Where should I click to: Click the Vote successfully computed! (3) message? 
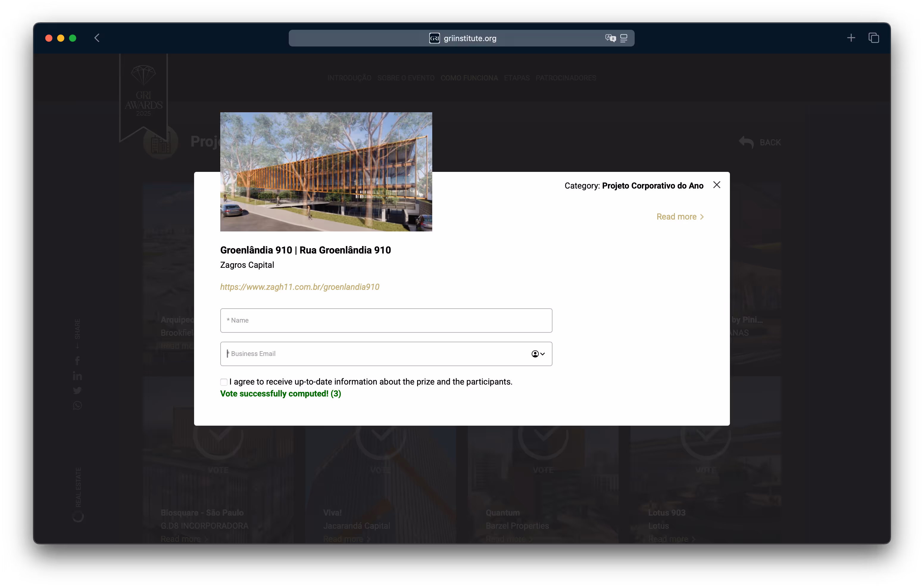(280, 394)
